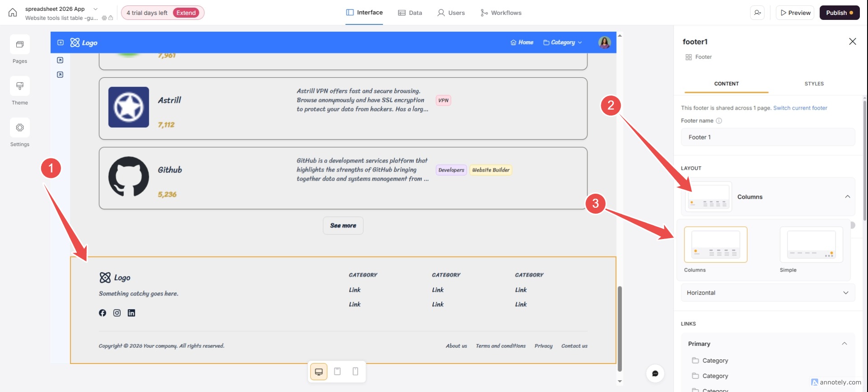
Task: Open Settings gear in left sidebar
Action: tap(20, 128)
